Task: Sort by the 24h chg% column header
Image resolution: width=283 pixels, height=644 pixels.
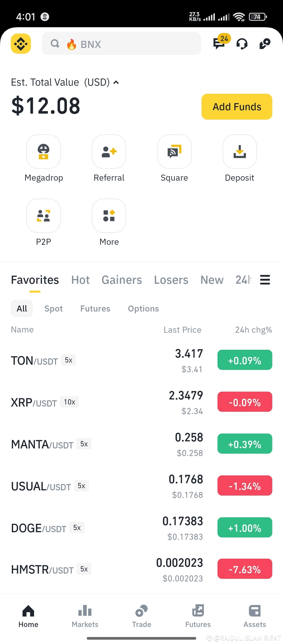Action: (253, 330)
